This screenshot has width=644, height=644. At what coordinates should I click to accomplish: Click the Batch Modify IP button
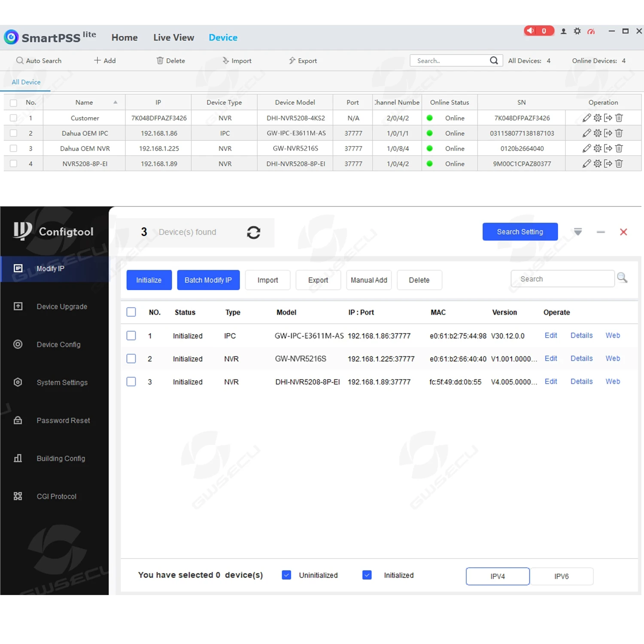208,280
